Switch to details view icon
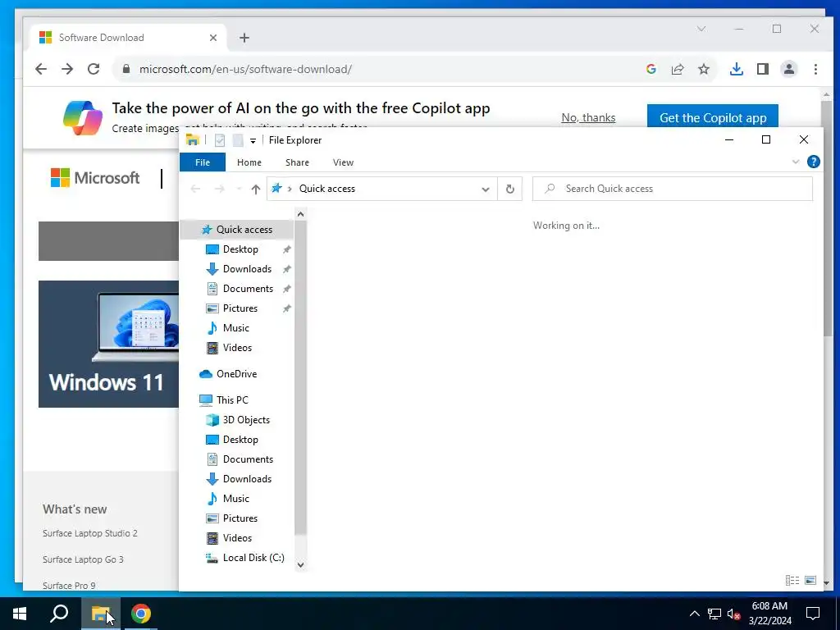Viewport: 840px width, 630px height. tap(792, 580)
